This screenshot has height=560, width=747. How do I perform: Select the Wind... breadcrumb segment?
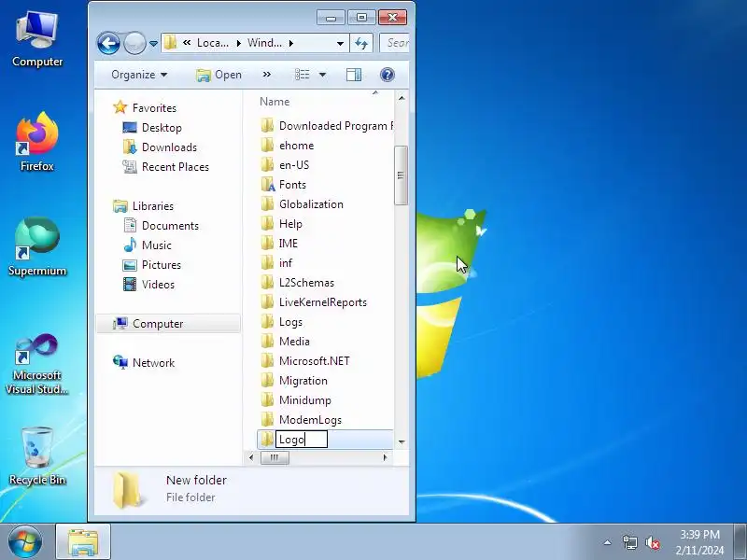pyautogui.click(x=264, y=43)
